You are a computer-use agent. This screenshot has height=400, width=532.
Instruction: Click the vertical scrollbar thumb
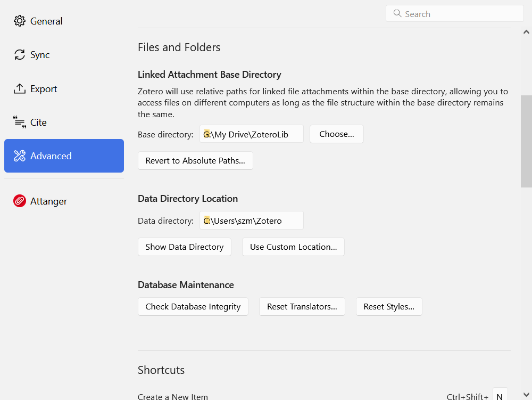click(526, 141)
